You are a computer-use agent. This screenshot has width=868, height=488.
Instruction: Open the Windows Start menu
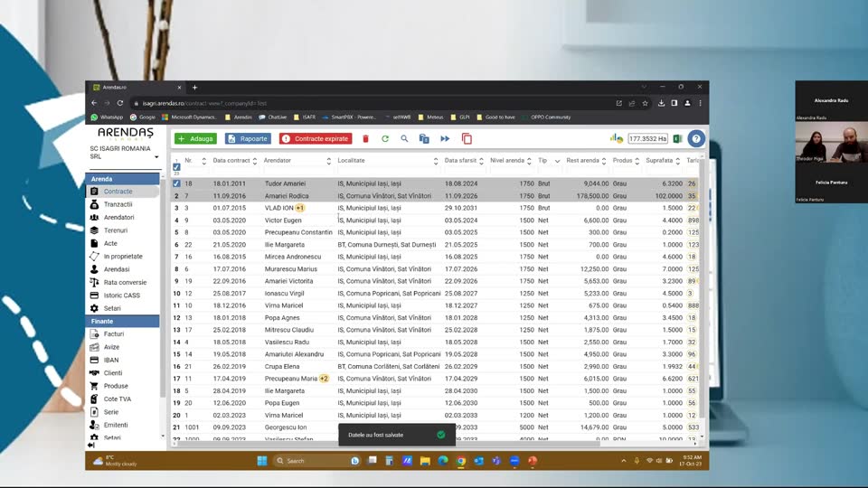pyautogui.click(x=262, y=460)
